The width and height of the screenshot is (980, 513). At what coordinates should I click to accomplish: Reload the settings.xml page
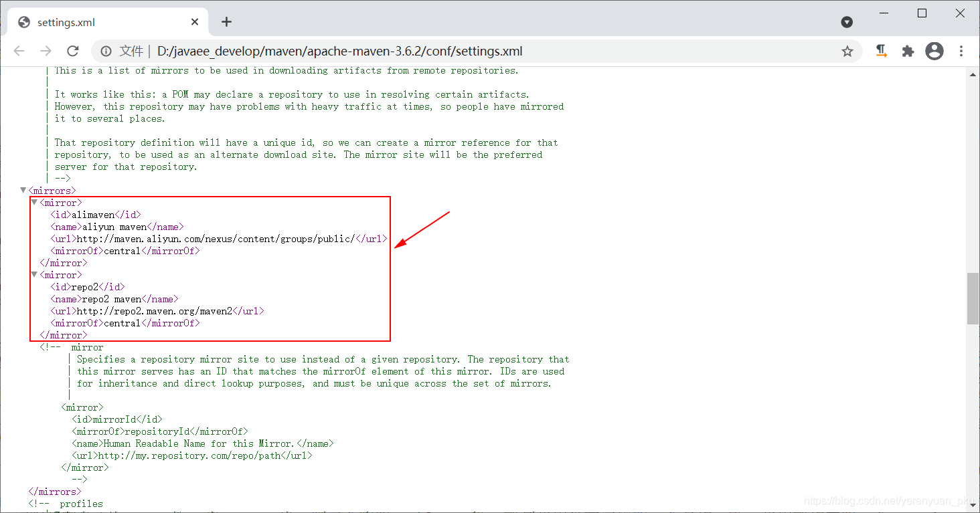[73, 52]
